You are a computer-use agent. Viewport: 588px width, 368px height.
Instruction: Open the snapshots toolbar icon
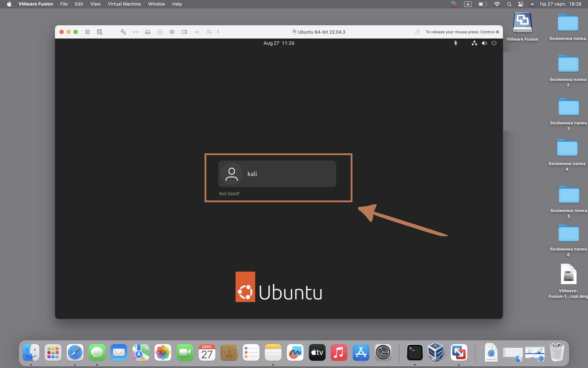(100, 32)
